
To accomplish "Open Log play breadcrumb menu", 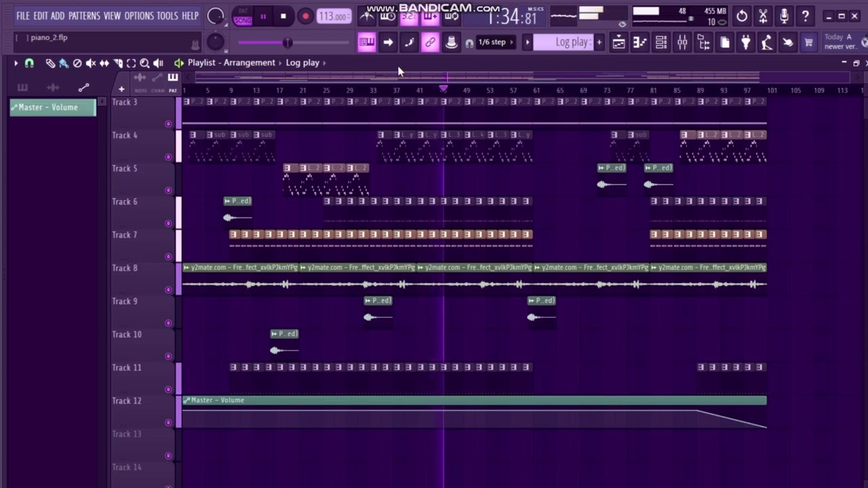I will (302, 62).
